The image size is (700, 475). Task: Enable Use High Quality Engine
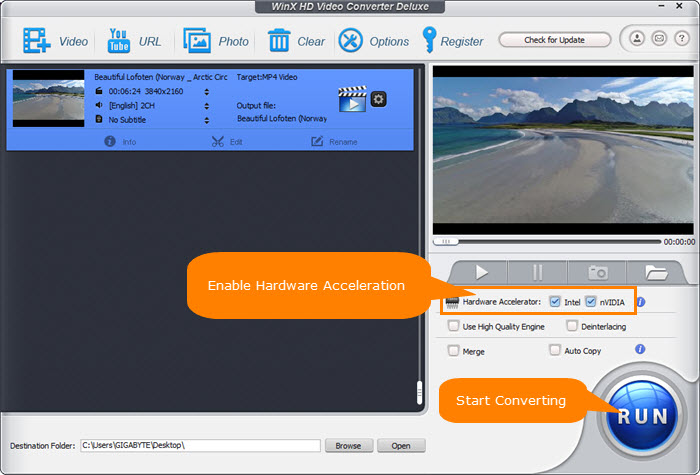point(453,326)
